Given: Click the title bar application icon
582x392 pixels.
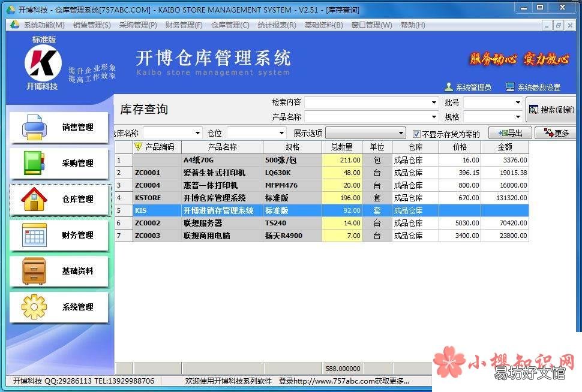Looking at the screenshot, I should [x=11, y=10].
